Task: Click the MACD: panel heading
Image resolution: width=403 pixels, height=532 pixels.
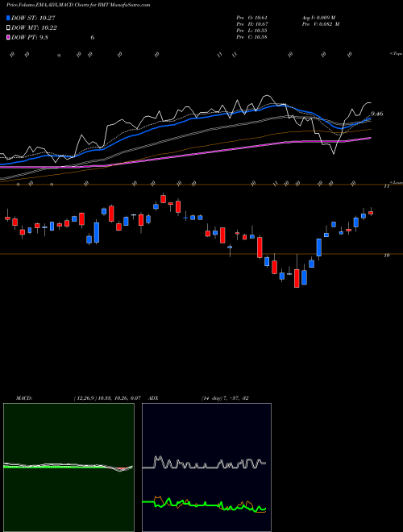Action: pyautogui.click(x=24, y=398)
